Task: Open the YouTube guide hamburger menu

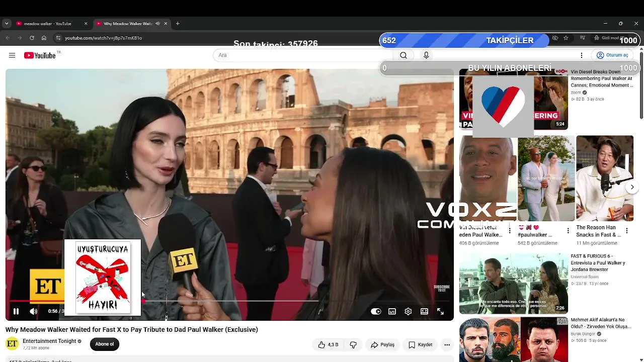Action: pos(12,55)
